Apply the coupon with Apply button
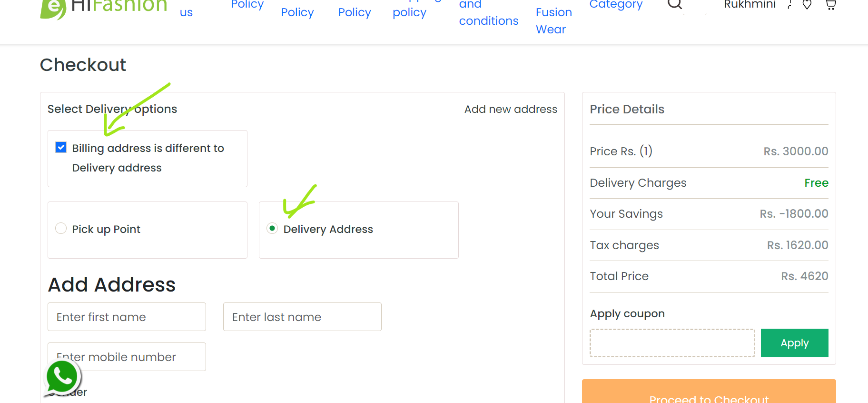Screen dimensions: 868x403 tap(794, 343)
